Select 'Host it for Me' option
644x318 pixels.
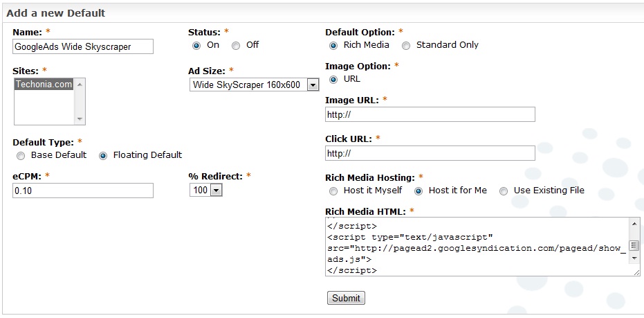[x=418, y=191]
